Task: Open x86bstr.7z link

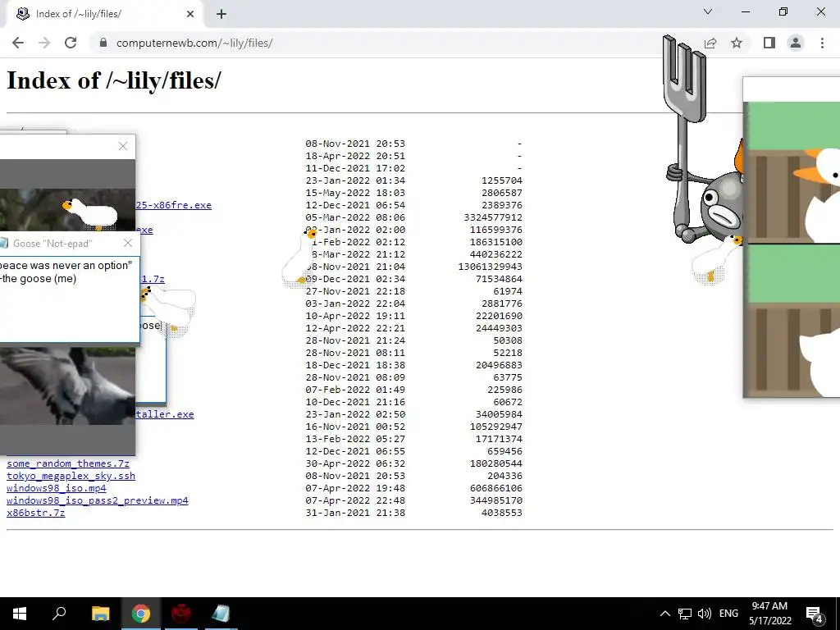Action: tap(36, 513)
